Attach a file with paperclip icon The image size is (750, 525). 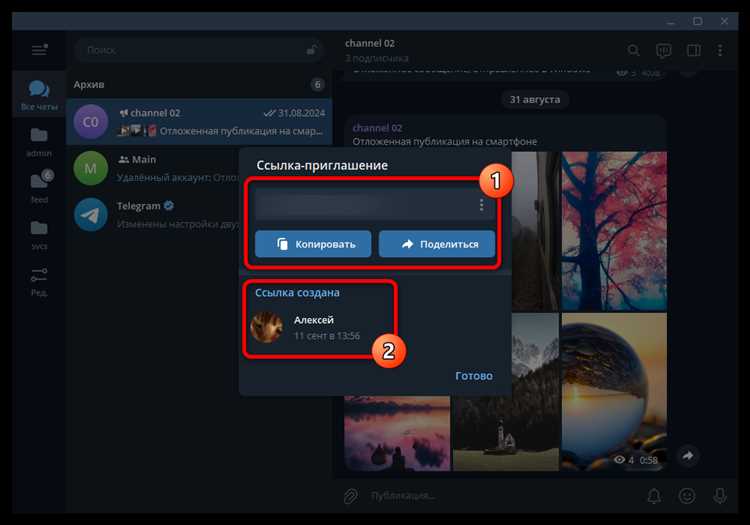click(351, 496)
